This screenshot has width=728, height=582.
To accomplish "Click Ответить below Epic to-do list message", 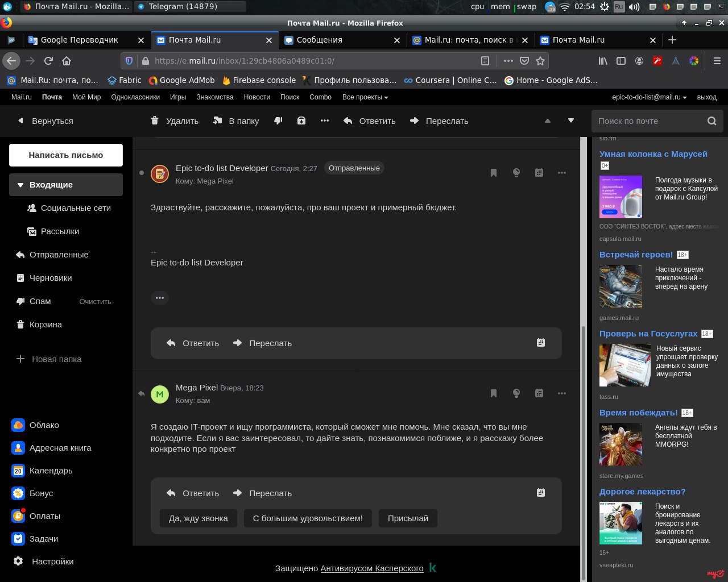I will coord(193,343).
